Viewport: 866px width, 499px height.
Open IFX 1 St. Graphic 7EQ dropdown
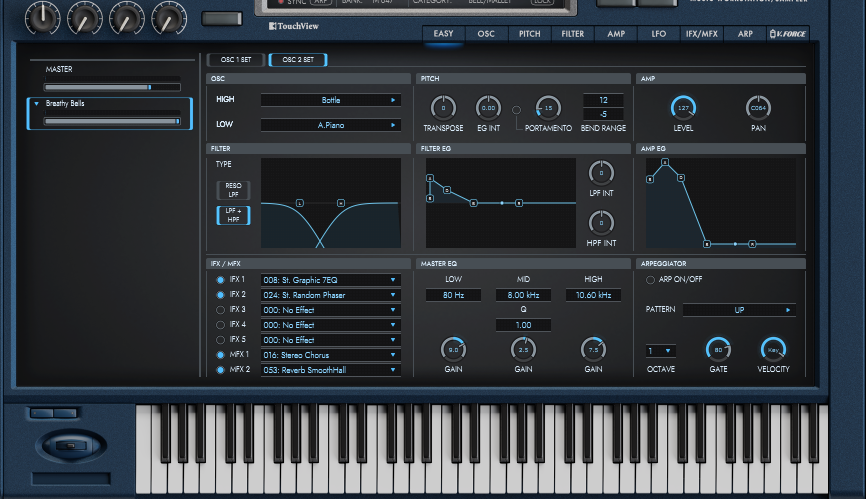[330, 280]
